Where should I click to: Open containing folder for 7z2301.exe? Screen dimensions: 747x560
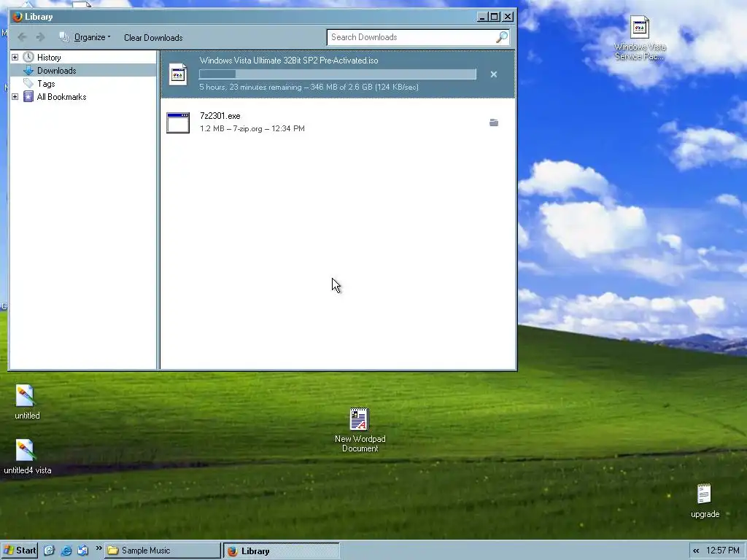pyautogui.click(x=494, y=122)
